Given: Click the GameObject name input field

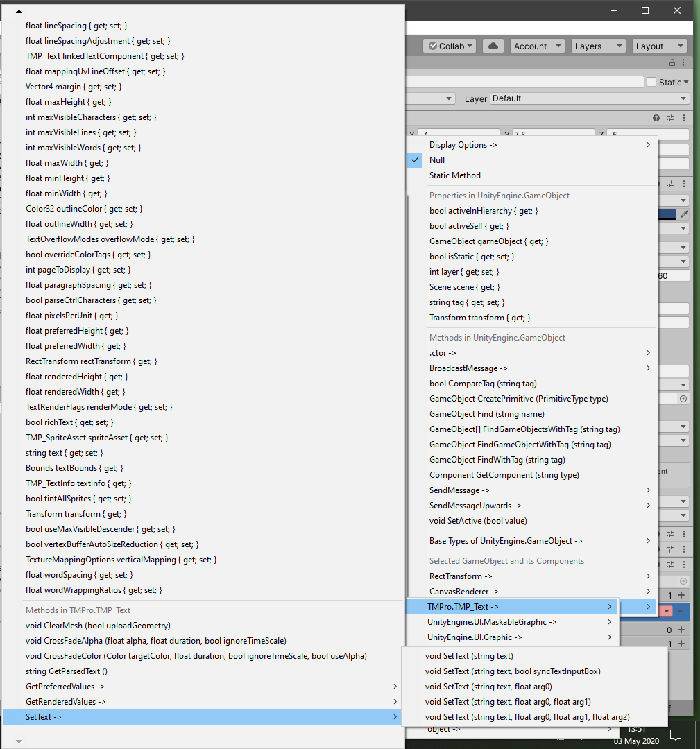Looking at the screenshot, I should (524, 82).
